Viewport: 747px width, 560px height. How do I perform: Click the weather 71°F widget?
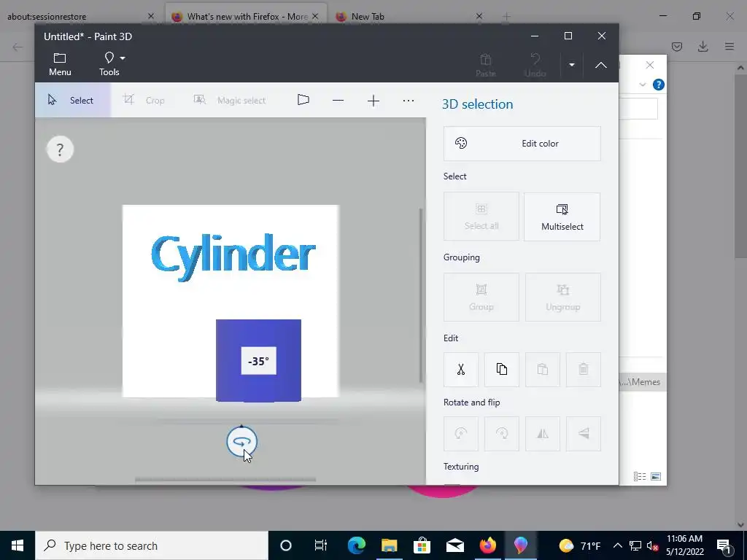[x=580, y=545]
